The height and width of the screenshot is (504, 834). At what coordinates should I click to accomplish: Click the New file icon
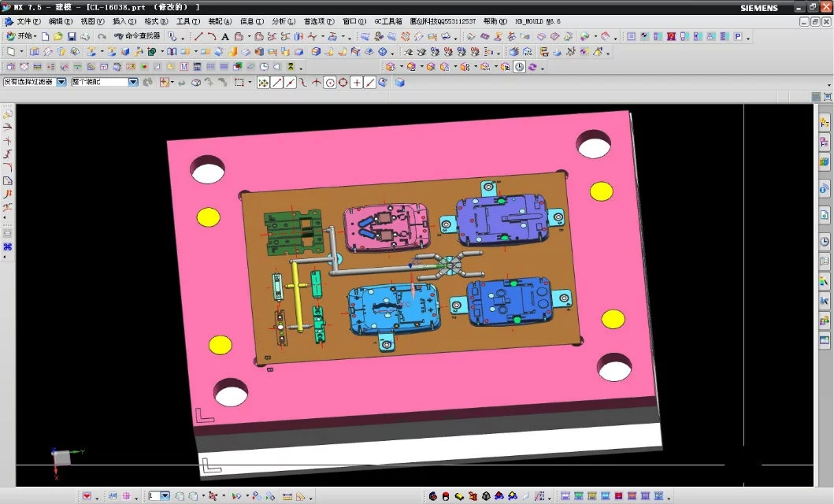(46, 37)
